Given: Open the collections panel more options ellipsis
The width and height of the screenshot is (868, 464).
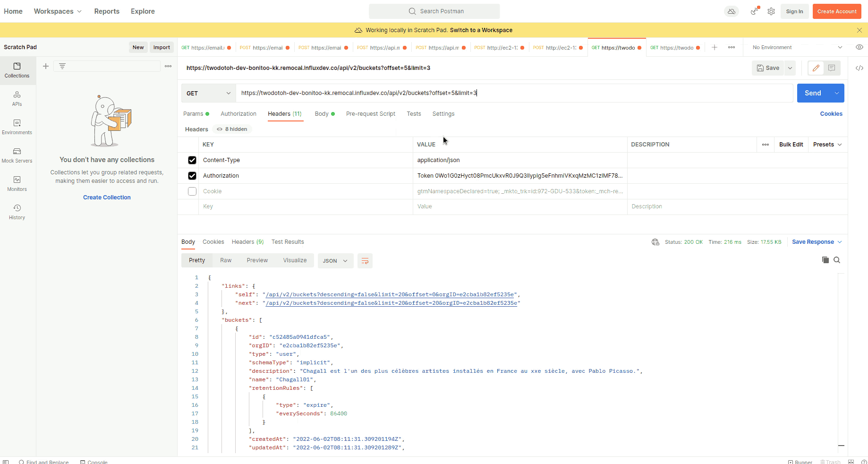Looking at the screenshot, I should pyautogui.click(x=168, y=66).
